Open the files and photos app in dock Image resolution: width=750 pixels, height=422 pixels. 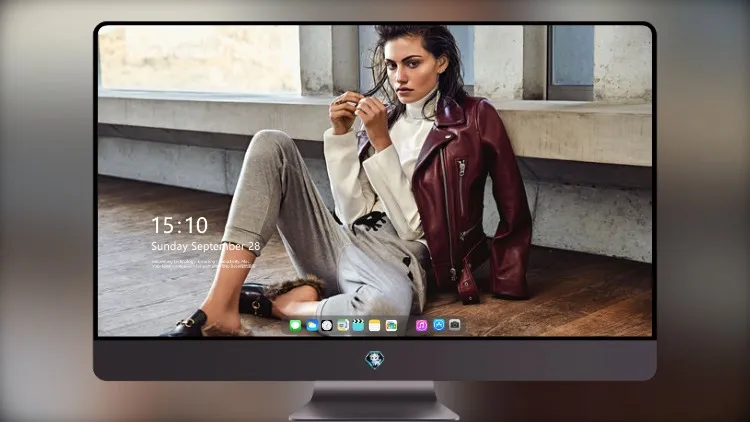(391, 325)
